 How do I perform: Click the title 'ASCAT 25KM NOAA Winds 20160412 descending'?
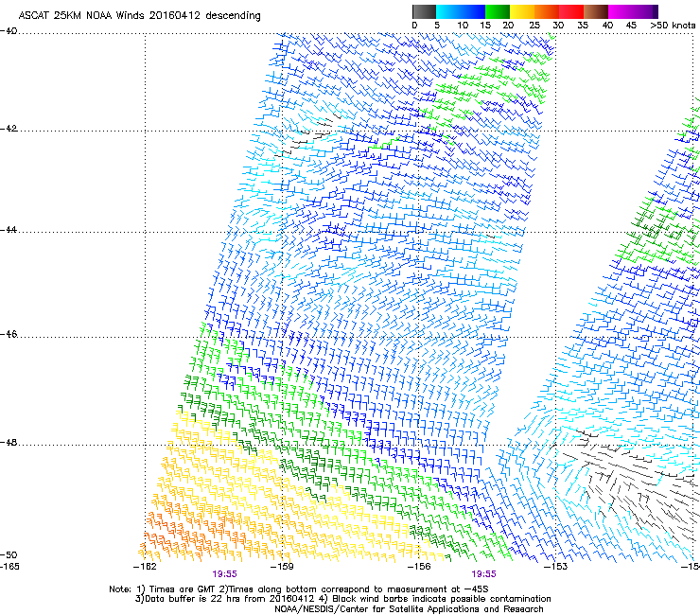coord(139,15)
